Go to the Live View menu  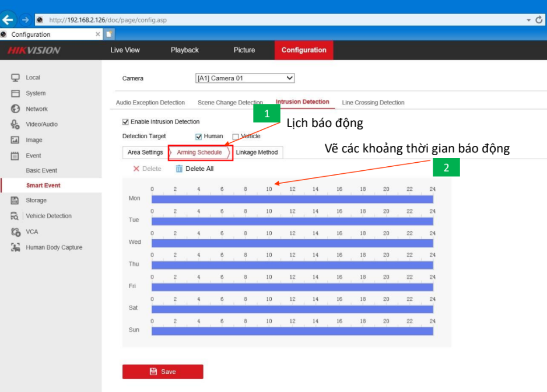125,50
